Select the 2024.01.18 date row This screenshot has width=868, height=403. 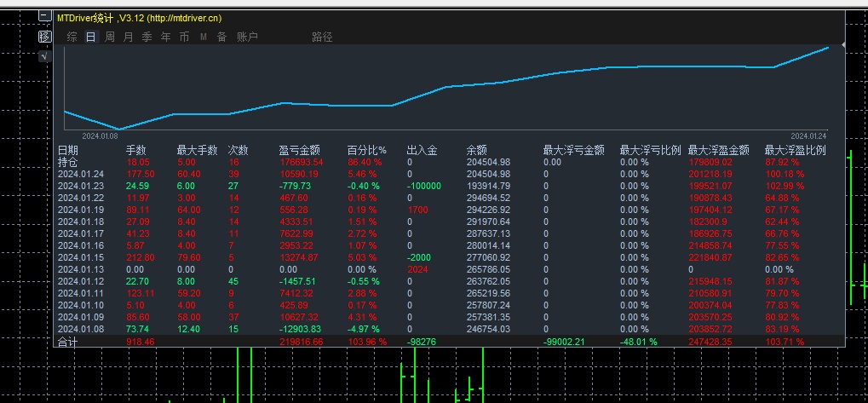(81, 222)
